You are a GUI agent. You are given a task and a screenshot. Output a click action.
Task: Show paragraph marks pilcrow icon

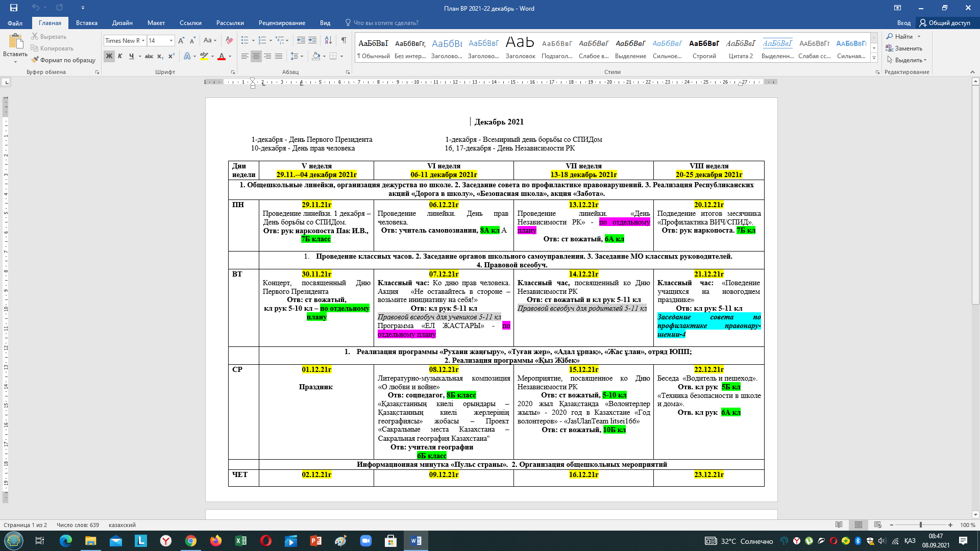(x=344, y=40)
